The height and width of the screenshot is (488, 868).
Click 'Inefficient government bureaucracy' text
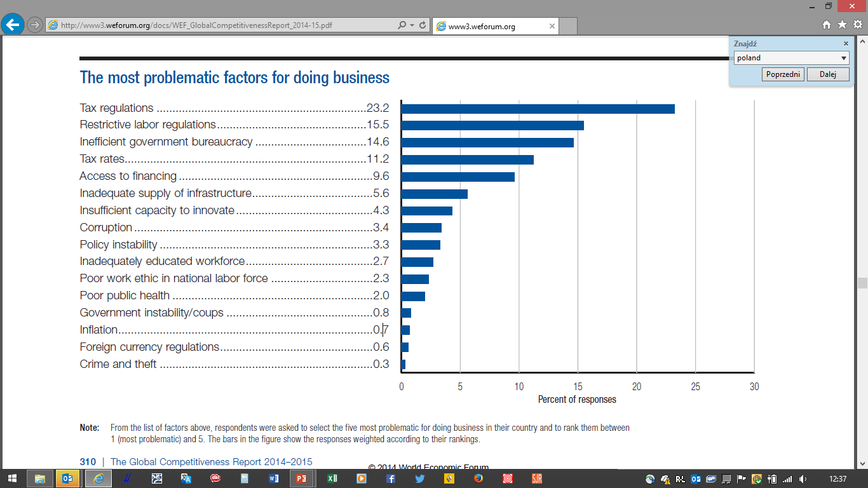coord(166,142)
